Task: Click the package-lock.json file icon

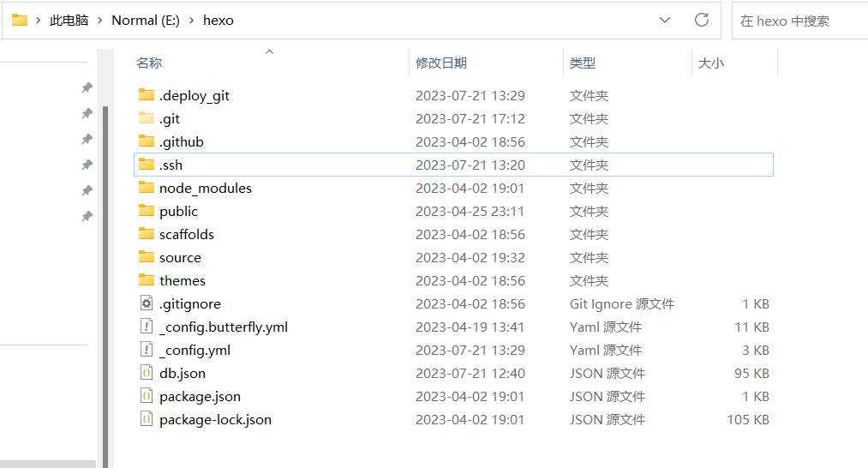Action: click(x=146, y=419)
